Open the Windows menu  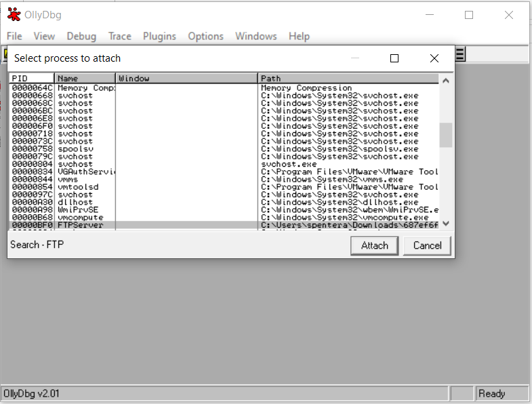256,36
